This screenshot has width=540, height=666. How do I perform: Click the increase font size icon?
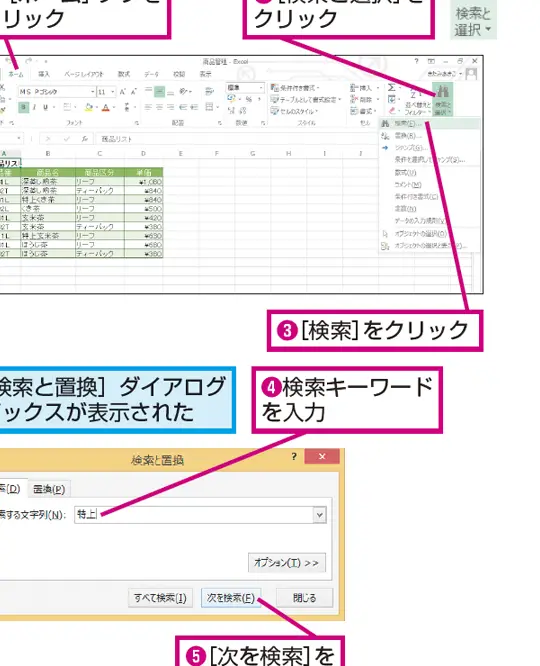click(122, 91)
